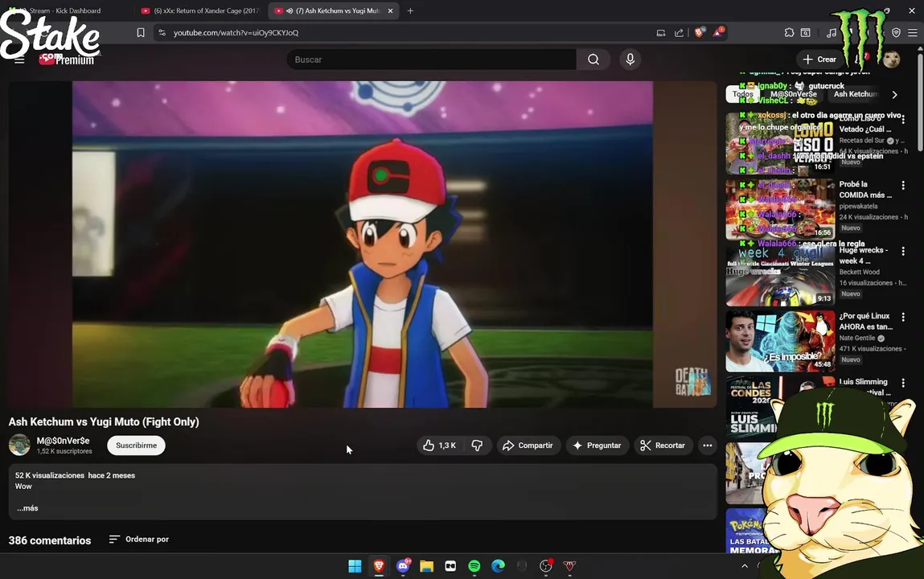Open Spotify from the taskbar
This screenshot has height=579, width=924.
474,566
